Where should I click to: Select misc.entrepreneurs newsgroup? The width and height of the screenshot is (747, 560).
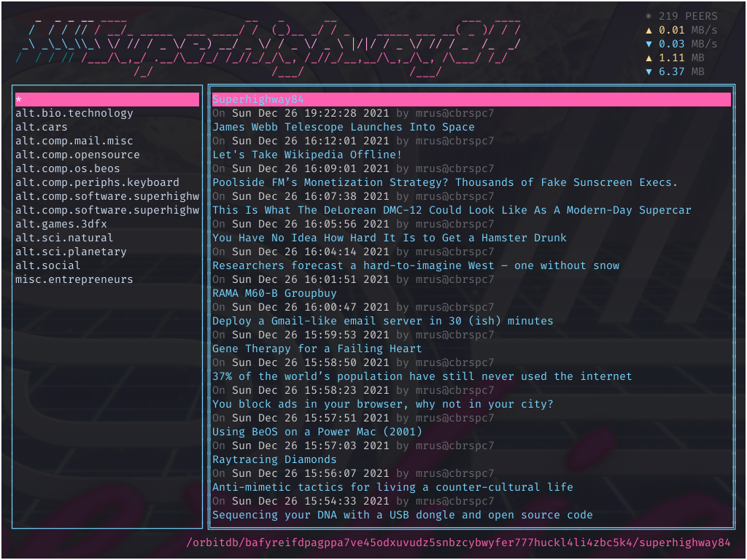click(74, 279)
